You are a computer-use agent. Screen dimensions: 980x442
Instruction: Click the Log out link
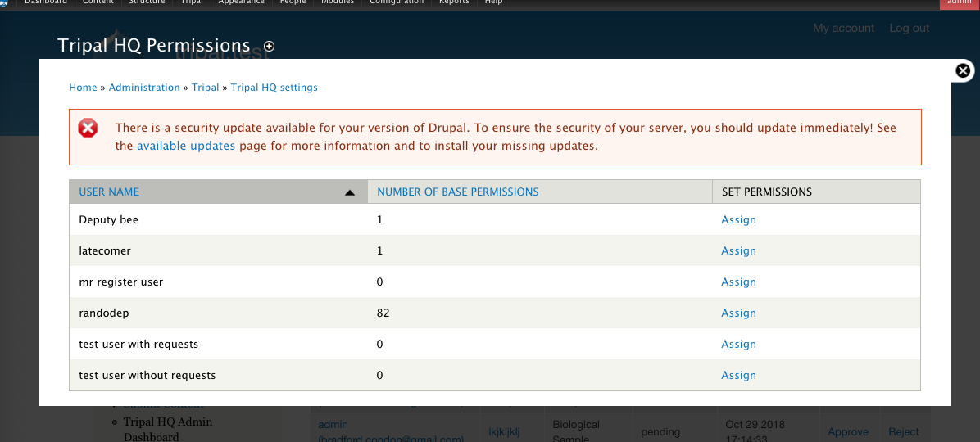(x=910, y=28)
